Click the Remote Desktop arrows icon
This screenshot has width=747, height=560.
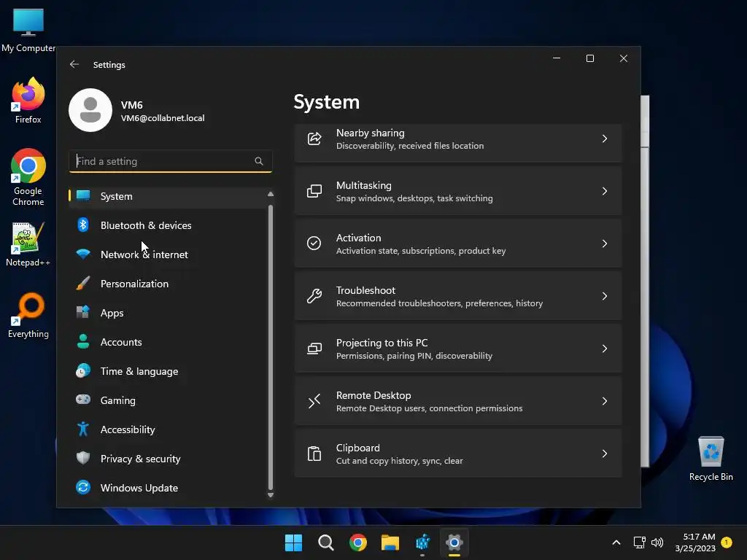(x=314, y=401)
